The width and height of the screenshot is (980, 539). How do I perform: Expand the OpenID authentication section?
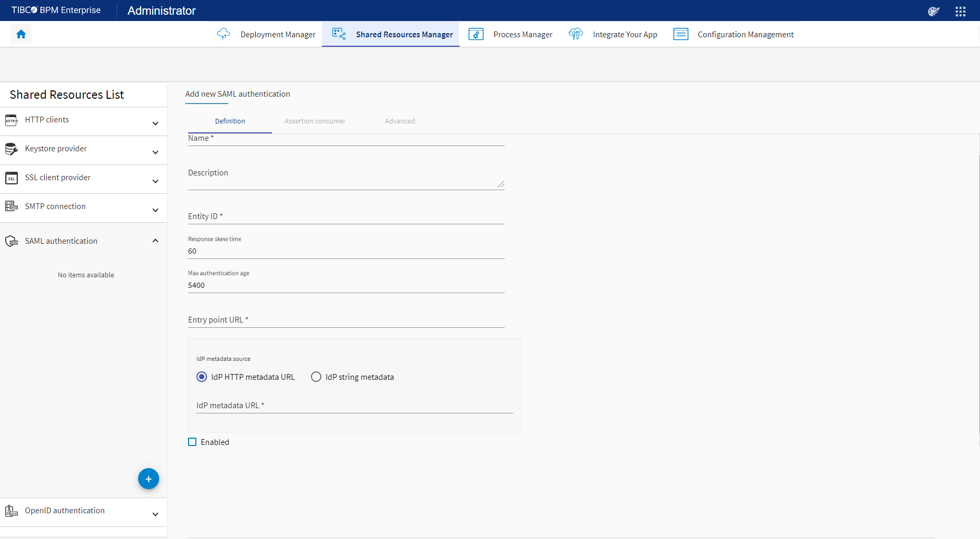(x=155, y=514)
